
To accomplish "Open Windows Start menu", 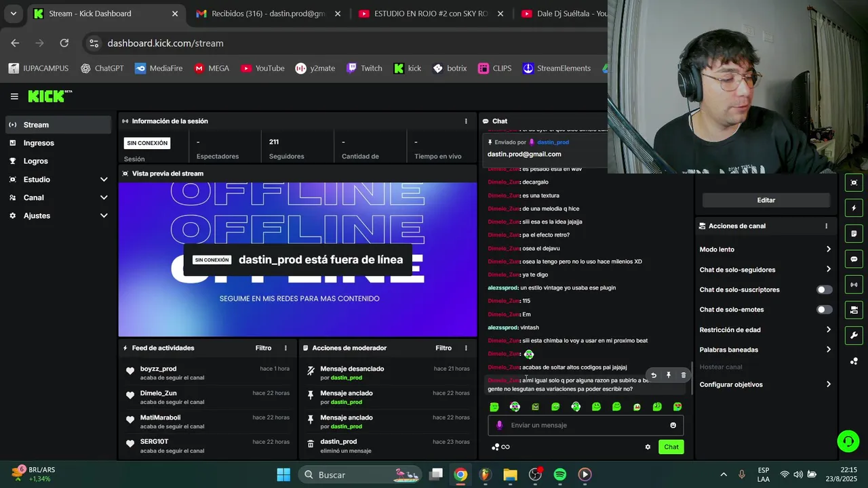I will (283, 474).
